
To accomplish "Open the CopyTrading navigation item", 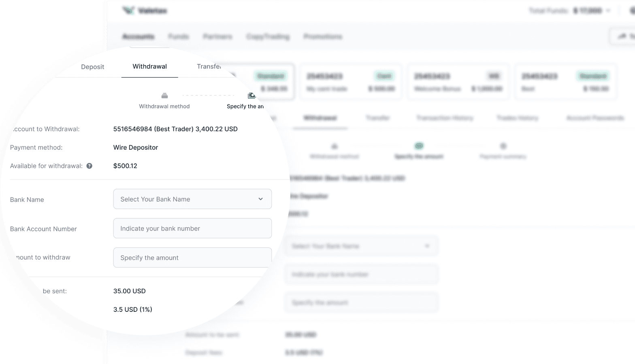I will [268, 36].
